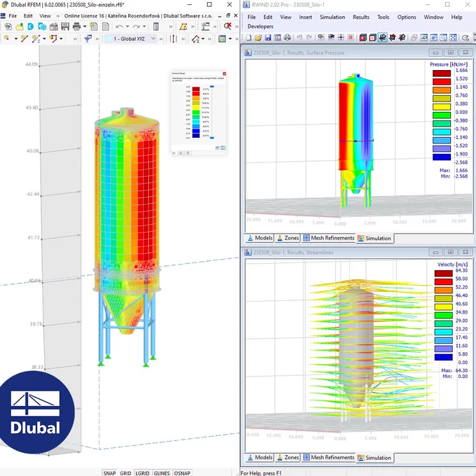Screen dimensions: 476x476
Task: Click the new model icon in RFEM toolbar
Action: pyautogui.click(x=8, y=27)
